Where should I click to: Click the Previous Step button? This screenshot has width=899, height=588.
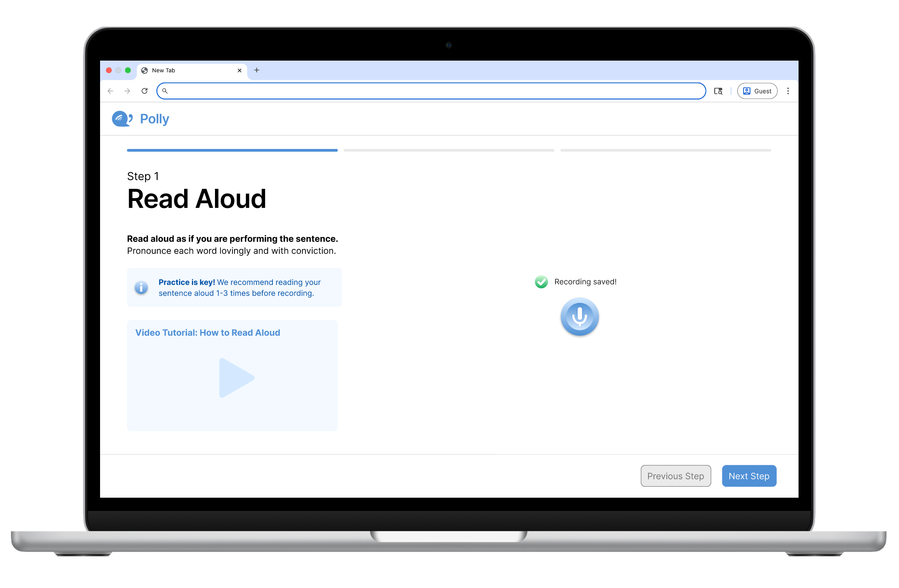(x=675, y=476)
